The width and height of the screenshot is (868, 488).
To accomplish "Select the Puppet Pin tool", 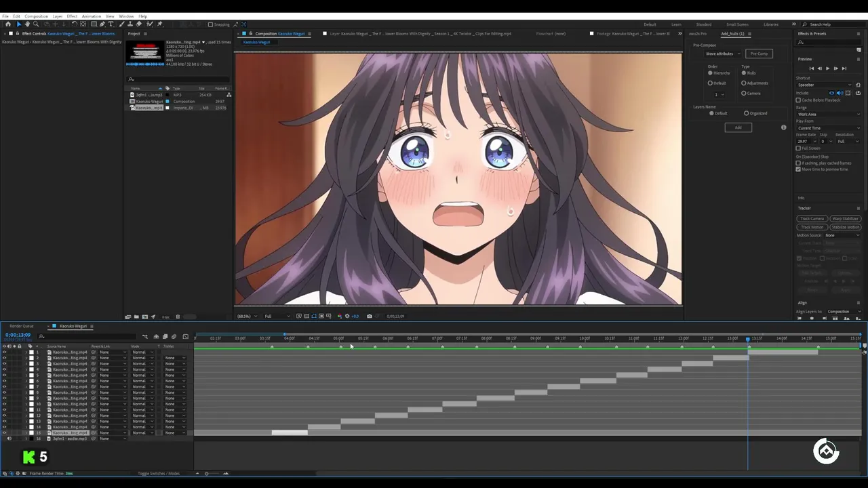I will point(159,24).
